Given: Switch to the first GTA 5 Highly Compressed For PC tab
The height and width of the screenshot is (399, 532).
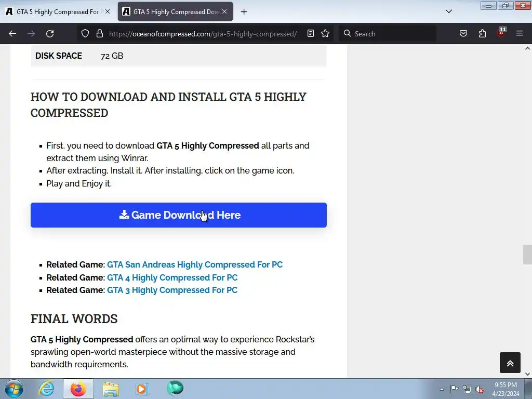Looking at the screenshot, I should point(58,11).
